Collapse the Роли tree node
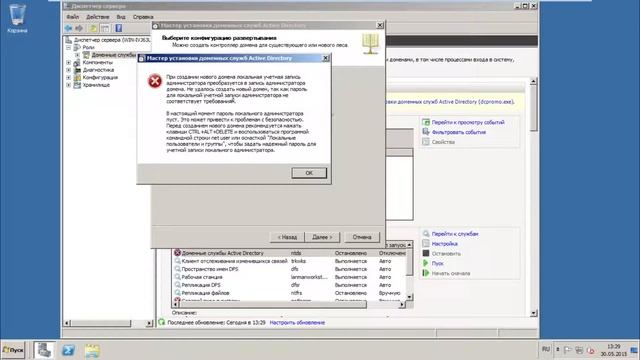 (69, 47)
